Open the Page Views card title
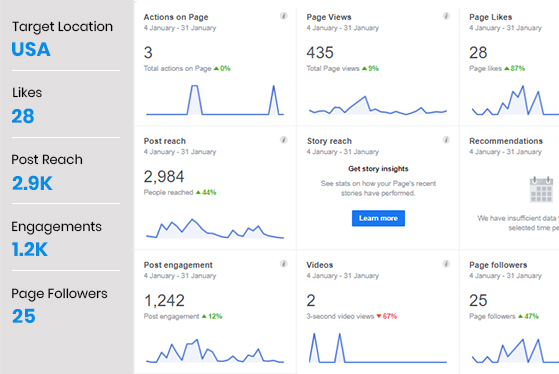 tap(329, 17)
